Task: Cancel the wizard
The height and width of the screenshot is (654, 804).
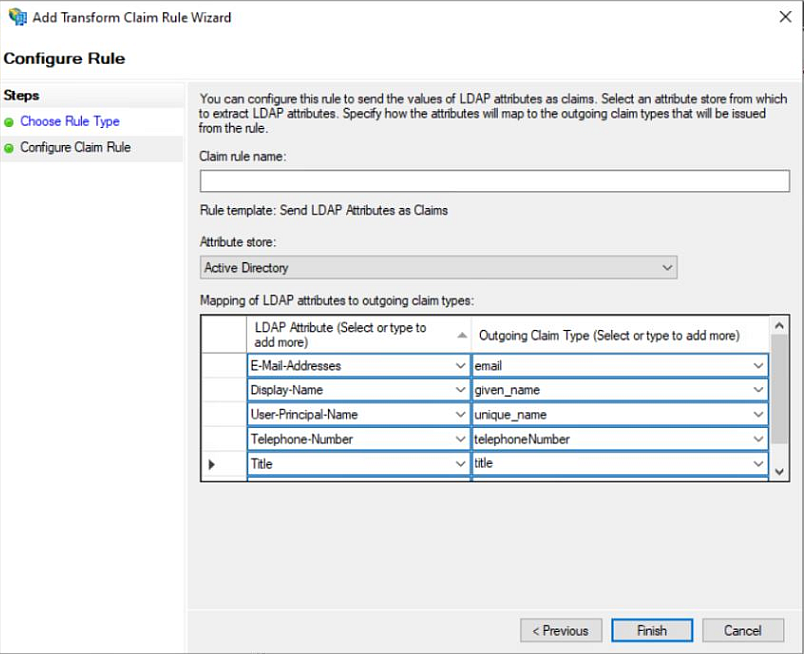Action: click(742, 630)
